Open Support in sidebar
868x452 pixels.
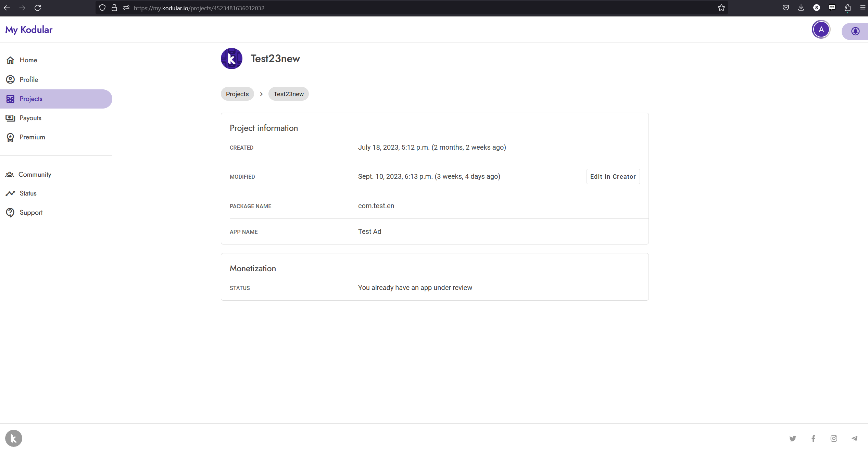(56, 213)
